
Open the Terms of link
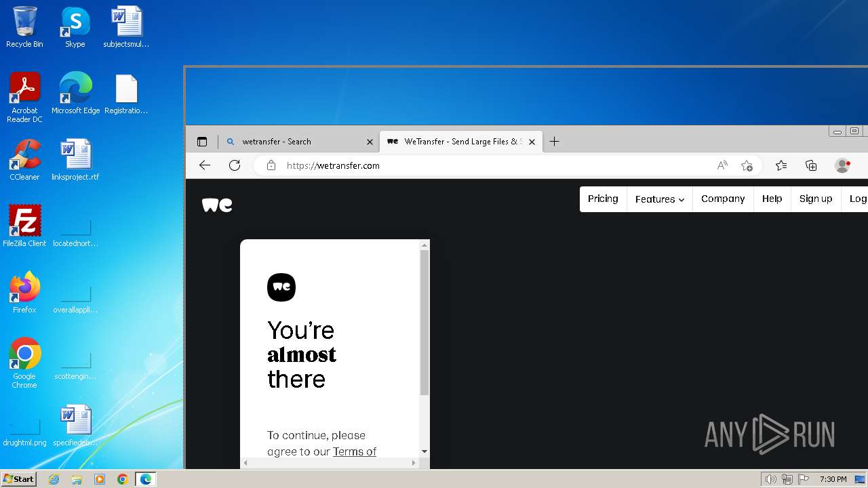[355, 451]
